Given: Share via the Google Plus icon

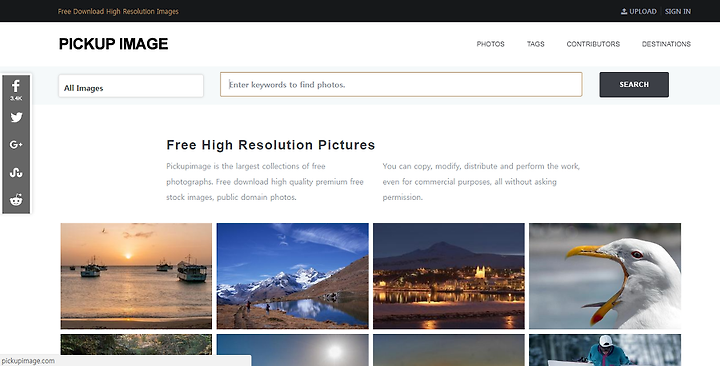Looking at the screenshot, I should click(x=16, y=145).
